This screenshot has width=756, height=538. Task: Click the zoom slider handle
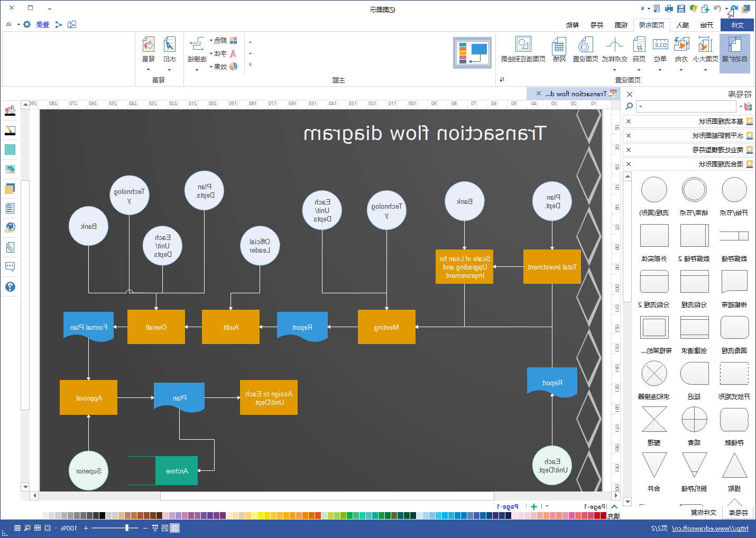pyautogui.click(x=127, y=527)
